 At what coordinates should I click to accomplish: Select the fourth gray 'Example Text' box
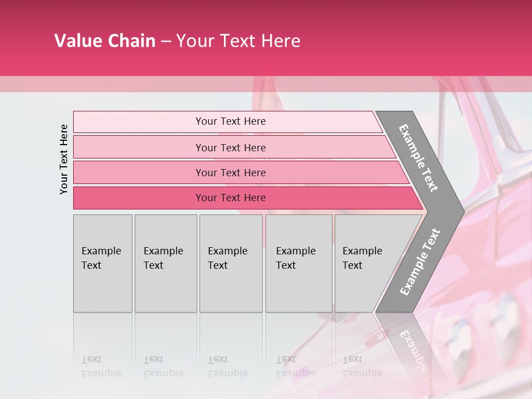click(x=298, y=263)
